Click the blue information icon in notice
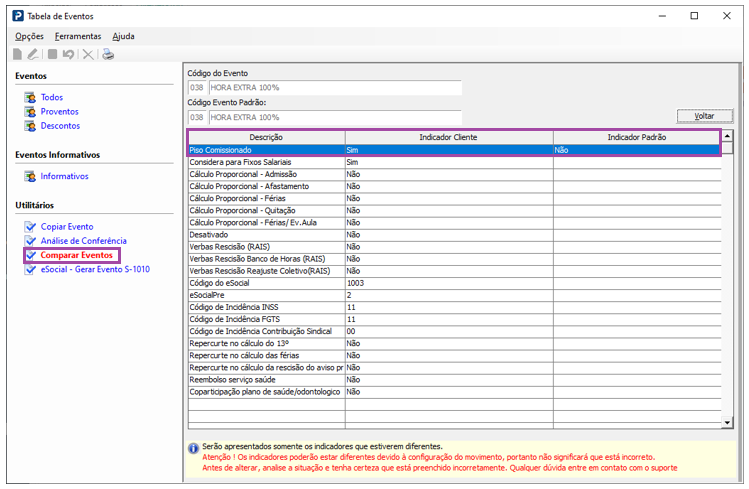Image resolution: width=749 pixels, height=489 pixels. tap(193, 448)
